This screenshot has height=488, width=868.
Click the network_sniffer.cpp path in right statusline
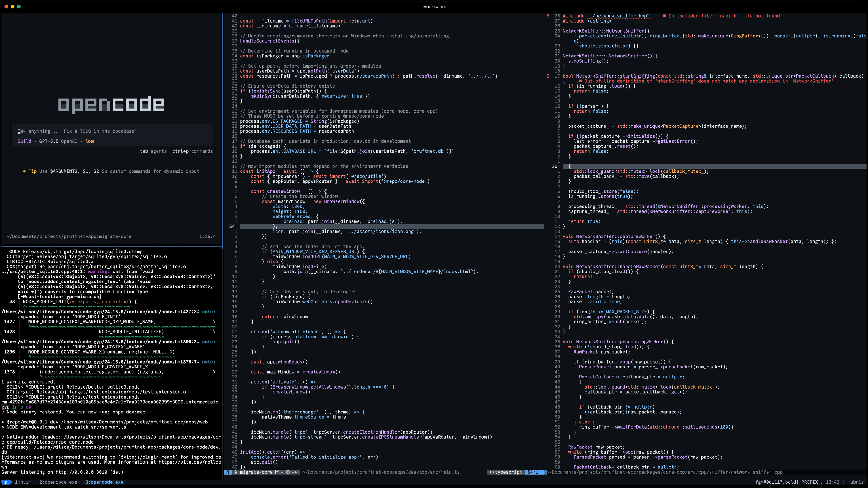click(665, 472)
